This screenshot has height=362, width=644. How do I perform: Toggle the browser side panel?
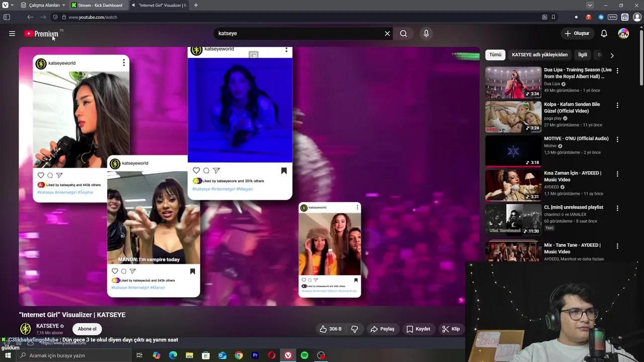click(x=7, y=17)
